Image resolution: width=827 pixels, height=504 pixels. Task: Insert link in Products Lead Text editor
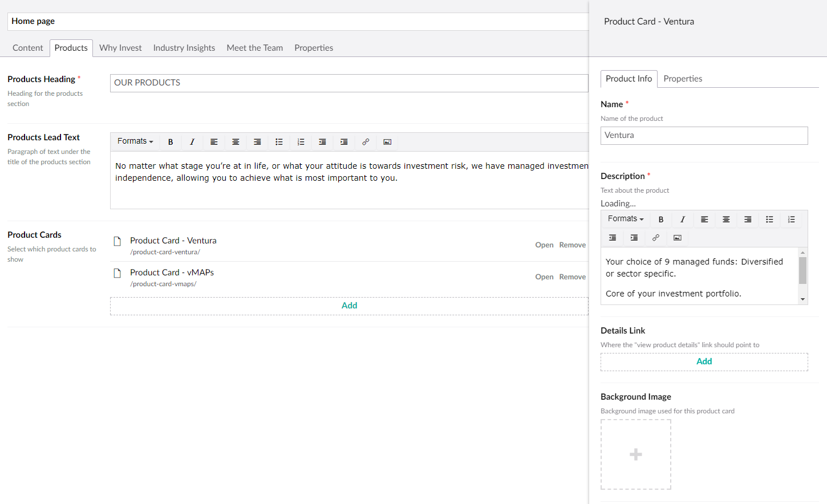point(366,142)
